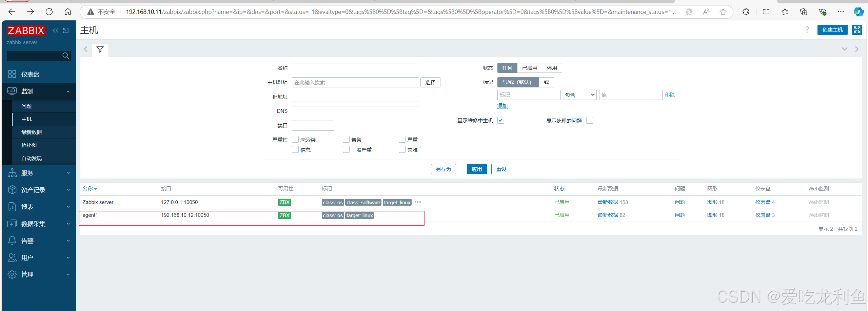Click 应用 filter button

[477, 169]
